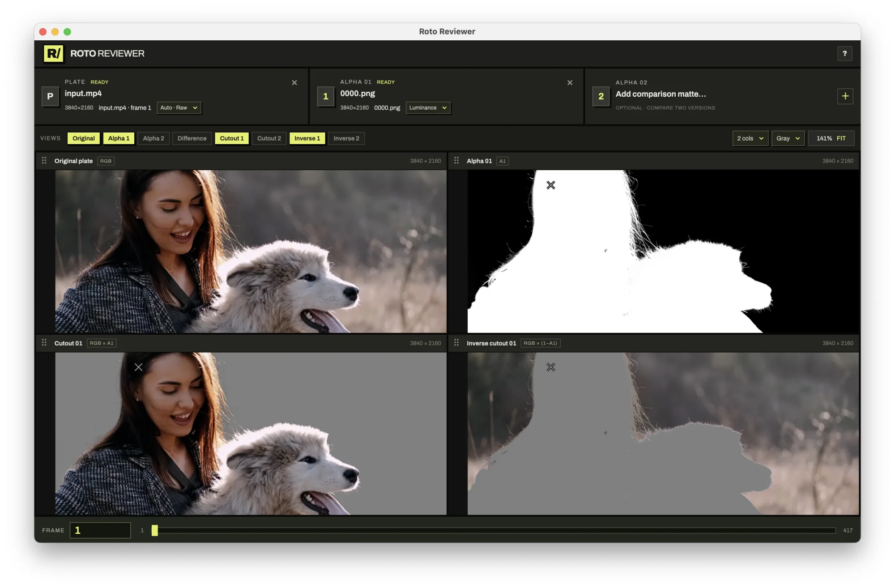The image size is (895, 588).
Task: Grab the Alpha 01 panel drag handle
Action: coord(456,161)
